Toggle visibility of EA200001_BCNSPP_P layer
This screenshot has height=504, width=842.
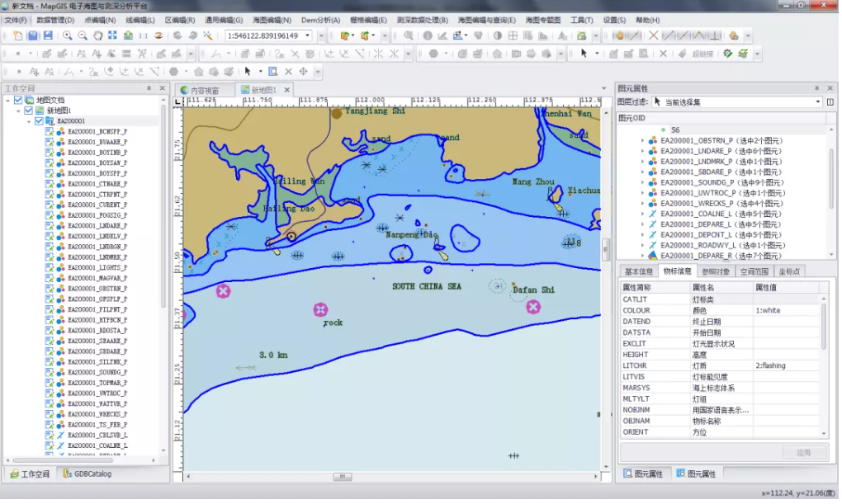tap(50, 131)
